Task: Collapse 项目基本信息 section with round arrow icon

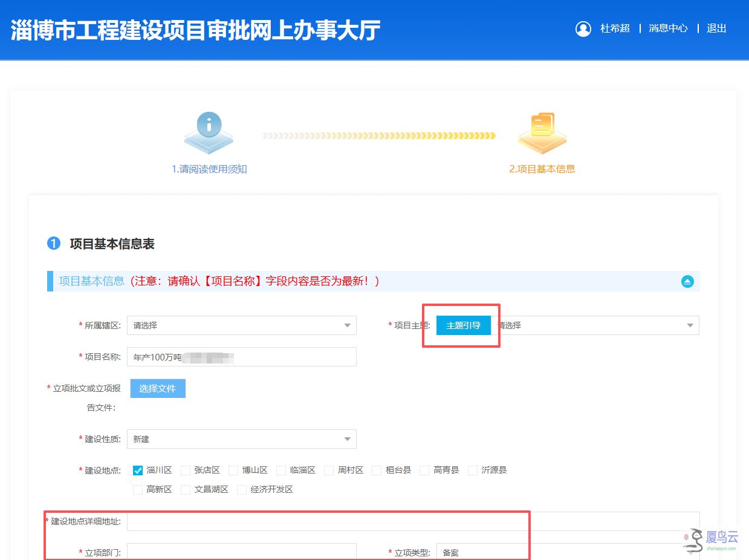Action: [x=687, y=281]
